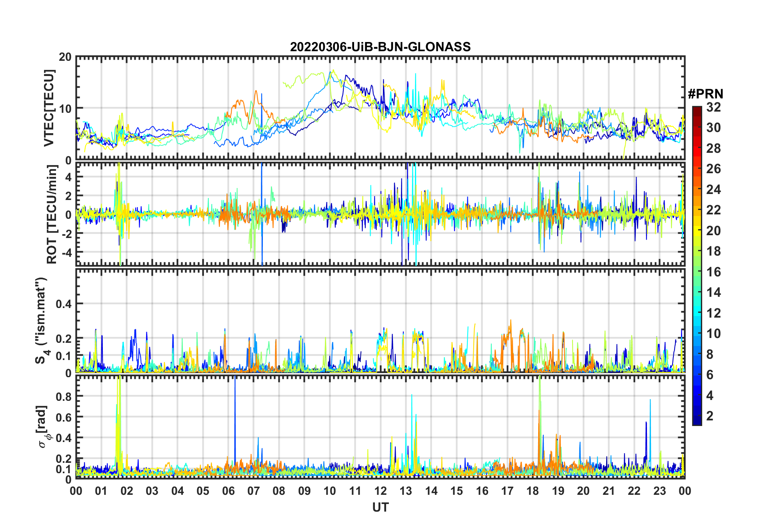Viewport: 761px width, 532px height.
Task: Click inside the VTEC plot panel
Action: point(380,108)
